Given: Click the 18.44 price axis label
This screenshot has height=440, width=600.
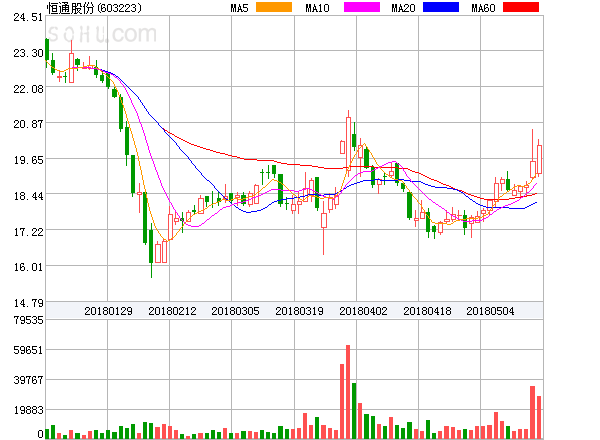Looking at the screenshot, I should pos(28,196).
